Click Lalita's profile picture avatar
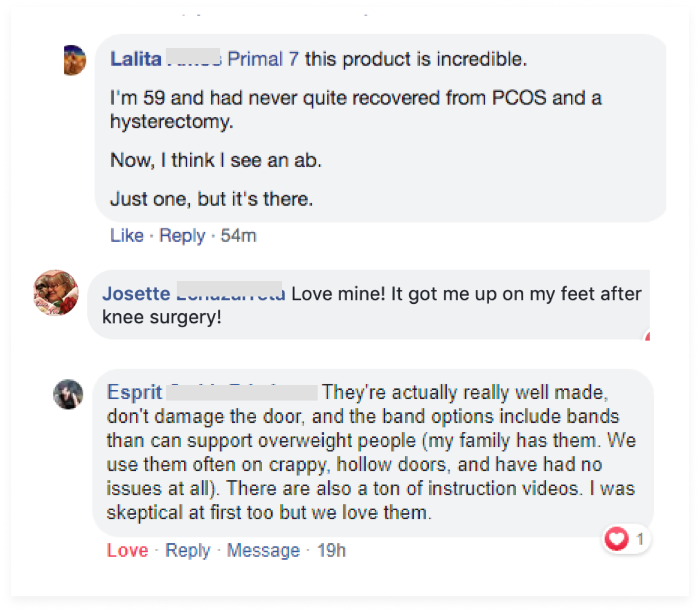 pos(75,60)
